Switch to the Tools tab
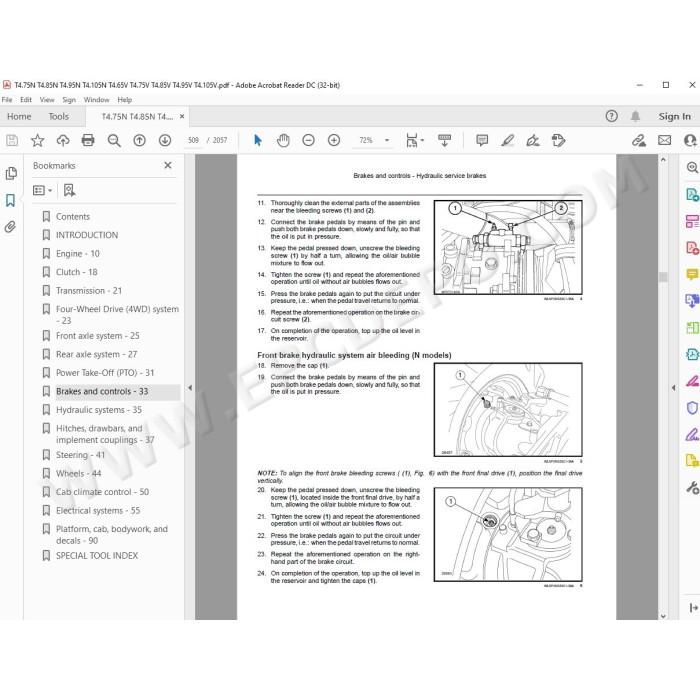Image resolution: width=700 pixels, height=700 pixels. tap(58, 117)
